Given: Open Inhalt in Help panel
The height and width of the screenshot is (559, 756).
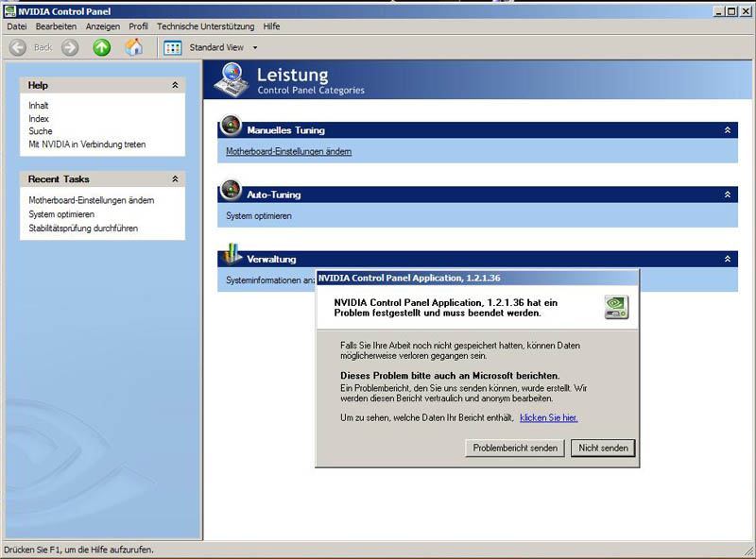Looking at the screenshot, I should pyautogui.click(x=38, y=106).
